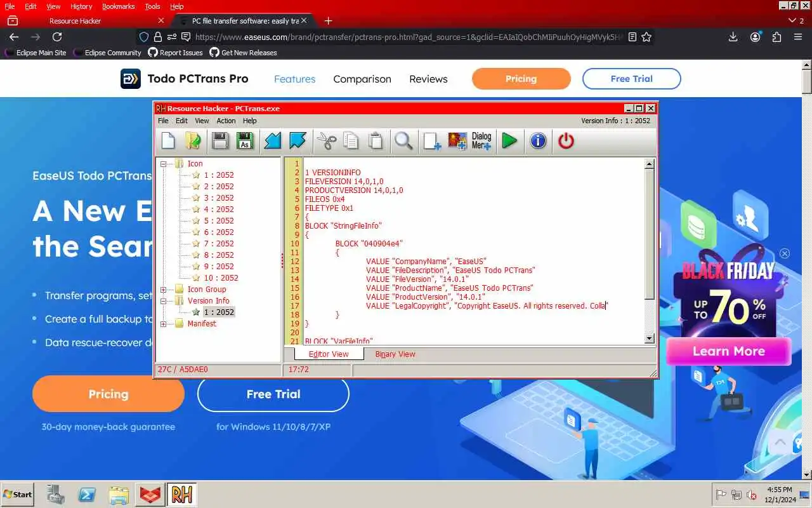Open Eclipse Community bookmark
This screenshot has height=508, width=812.
(x=107, y=53)
